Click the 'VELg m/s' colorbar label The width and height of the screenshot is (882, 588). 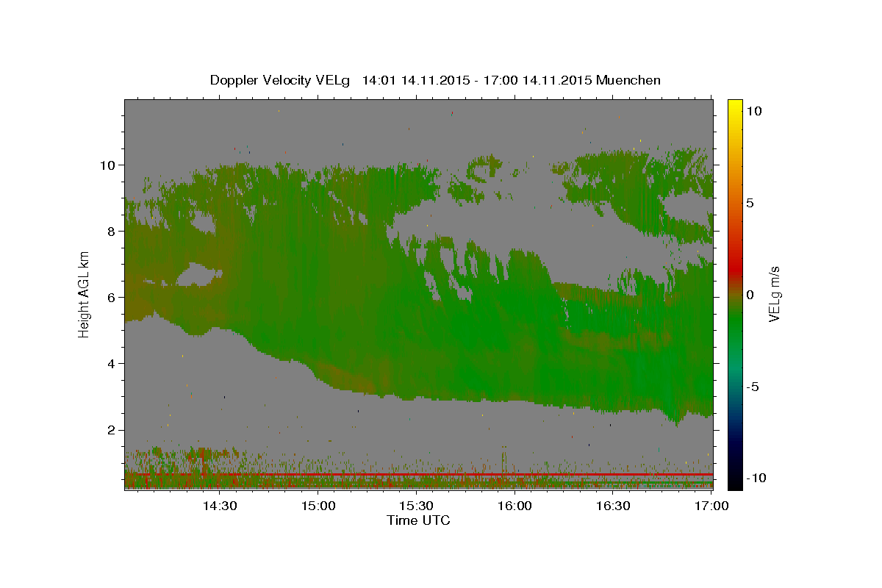click(x=775, y=295)
